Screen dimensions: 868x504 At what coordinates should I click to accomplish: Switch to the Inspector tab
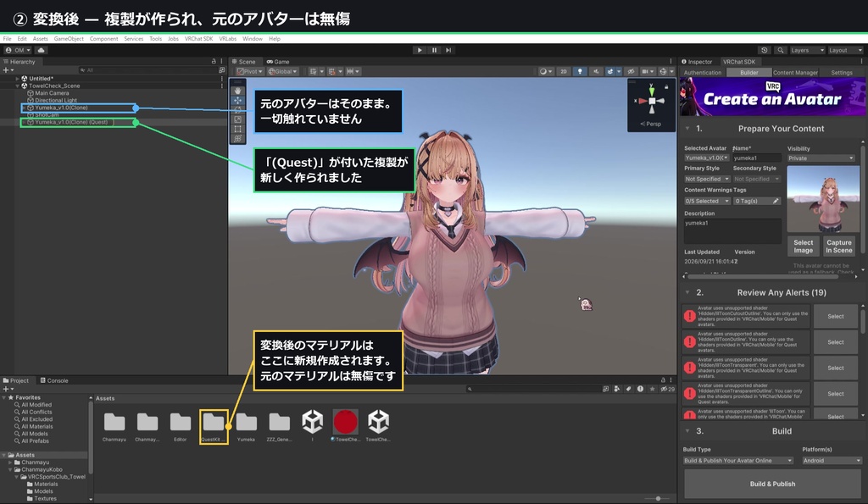697,61
